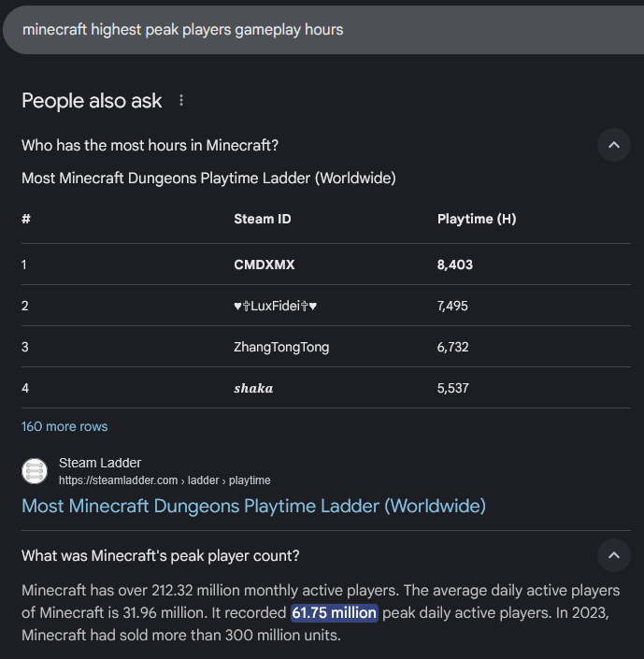Screen dimensions: 644x659
Task: Click the People also ask heading
Action: click(92, 101)
